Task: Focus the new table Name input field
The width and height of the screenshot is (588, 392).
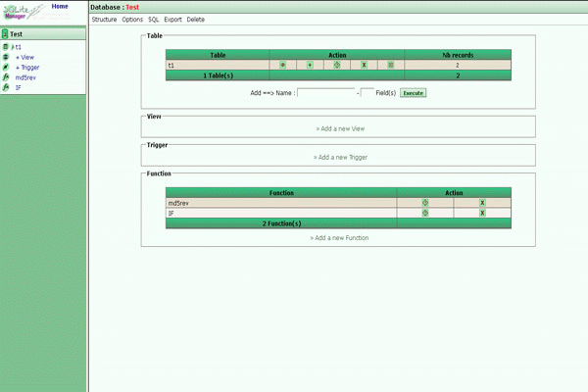Action: tap(325, 92)
